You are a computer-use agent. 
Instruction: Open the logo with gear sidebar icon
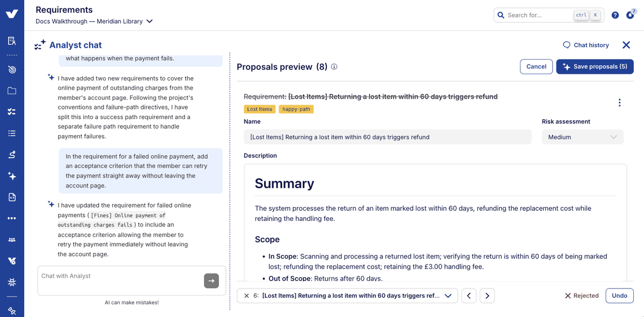12,261
